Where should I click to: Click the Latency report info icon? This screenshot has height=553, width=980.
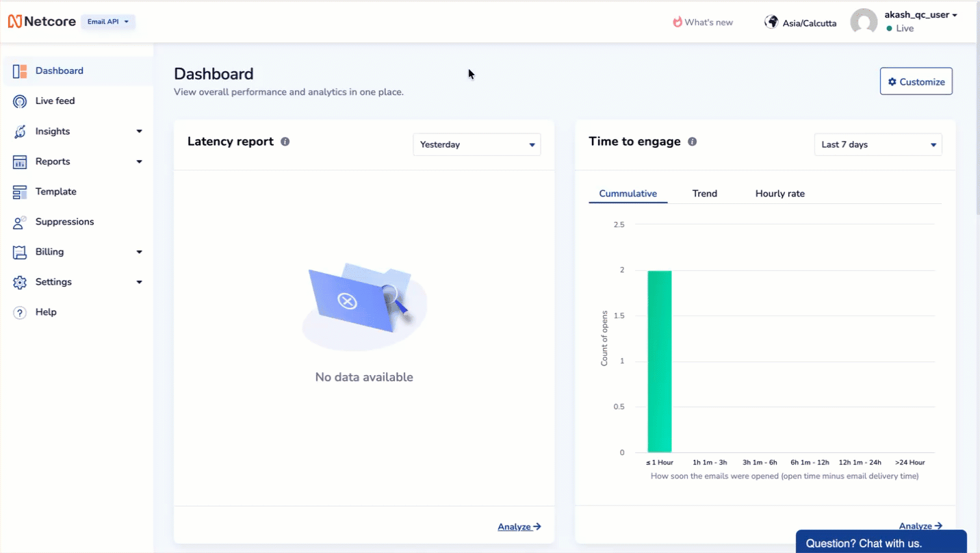285,142
